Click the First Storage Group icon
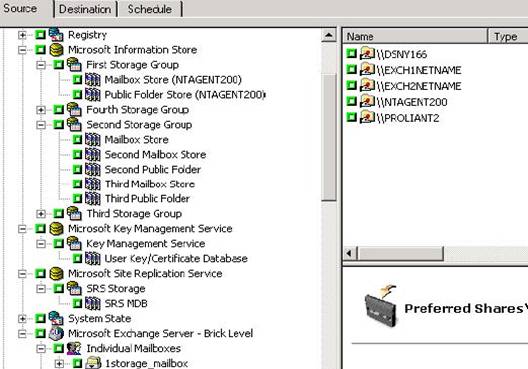Screen dimensions: 528x369 (74, 65)
